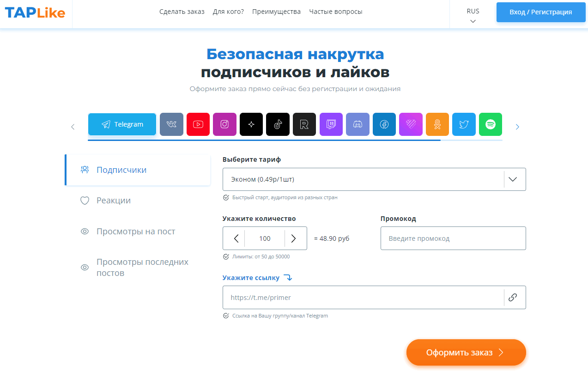Click the chain link icon in URL field

click(x=512, y=298)
